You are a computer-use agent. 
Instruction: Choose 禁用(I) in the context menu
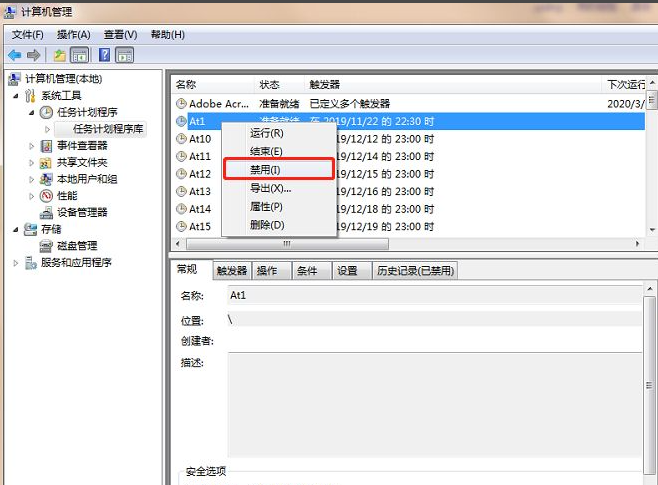(266, 170)
